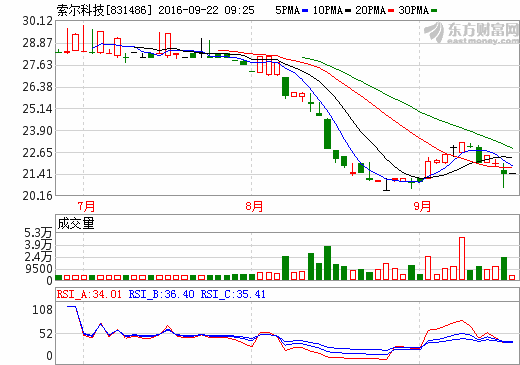This screenshot has width=520, height=365.
Task: Click the RSI_A:34.01 indicator value
Action: (x=89, y=294)
